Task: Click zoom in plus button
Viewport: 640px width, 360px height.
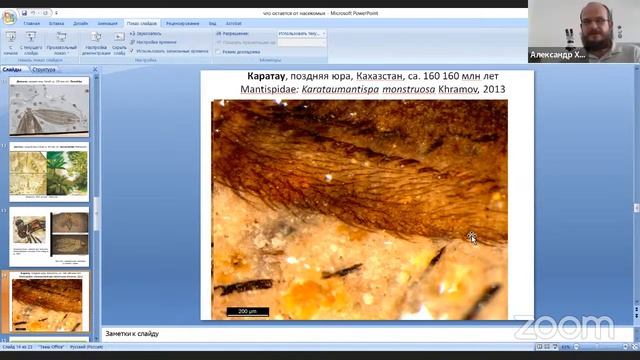Action: [x=626, y=347]
